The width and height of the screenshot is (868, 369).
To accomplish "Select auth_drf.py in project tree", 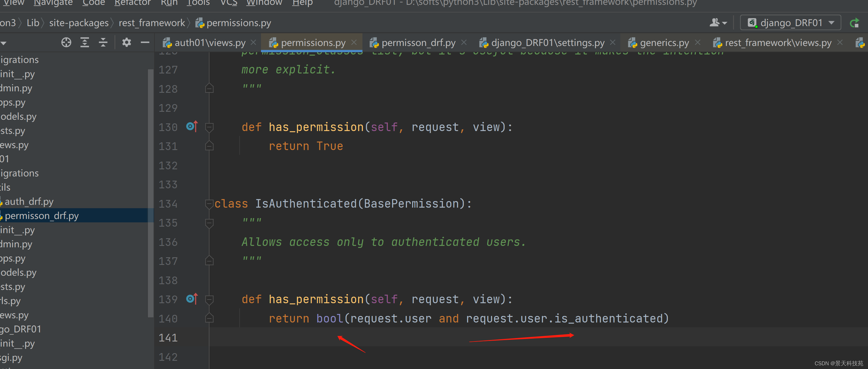I will pyautogui.click(x=29, y=201).
